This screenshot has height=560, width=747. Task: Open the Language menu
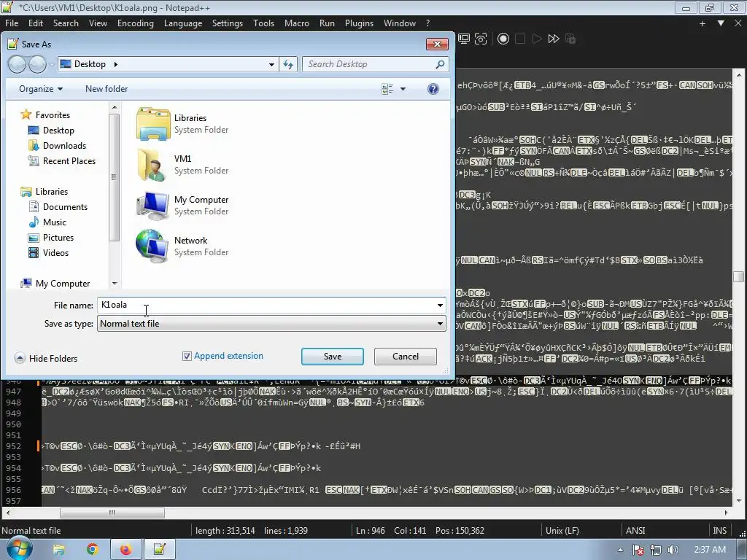click(183, 23)
